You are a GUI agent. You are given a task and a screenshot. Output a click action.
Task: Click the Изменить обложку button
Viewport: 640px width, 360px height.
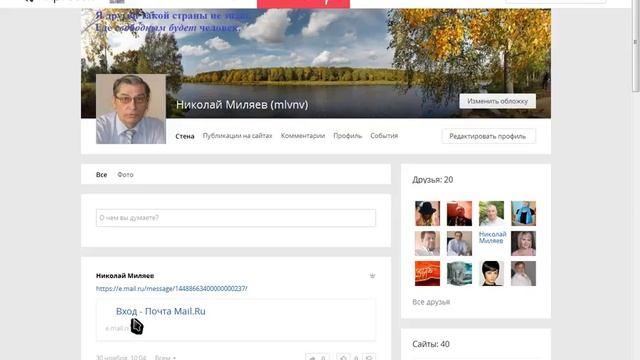point(498,101)
